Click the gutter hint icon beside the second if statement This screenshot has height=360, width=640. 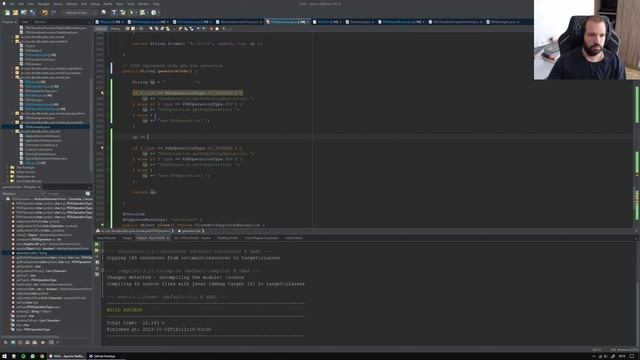coord(102,148)
